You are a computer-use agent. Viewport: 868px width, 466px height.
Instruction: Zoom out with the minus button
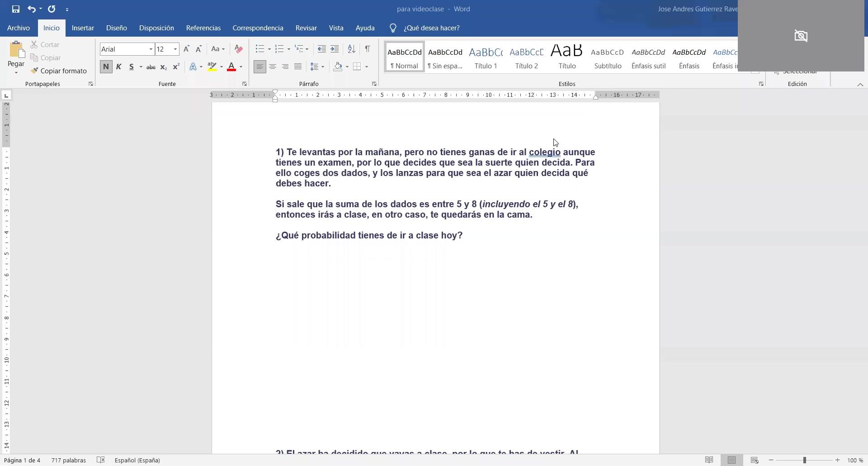pyautogui.click(x=771, y=460)
